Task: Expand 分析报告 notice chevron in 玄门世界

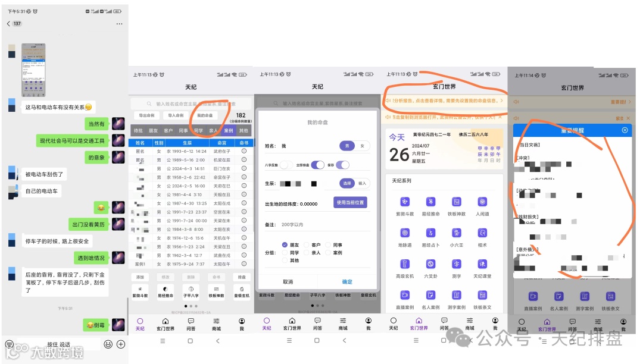Action: point(501,101)
